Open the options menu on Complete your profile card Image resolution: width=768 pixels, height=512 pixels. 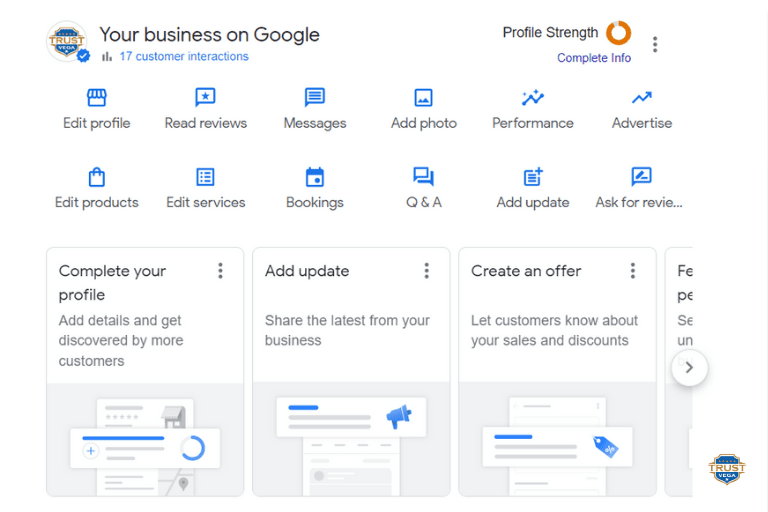click(220, 271)
